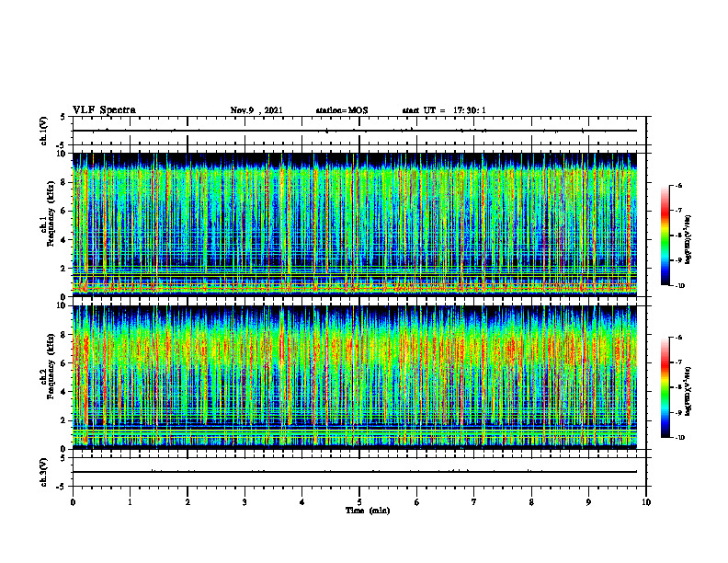
Task: Click the "4" kHz tick of ch.1
Action: [x=64, y=240]
